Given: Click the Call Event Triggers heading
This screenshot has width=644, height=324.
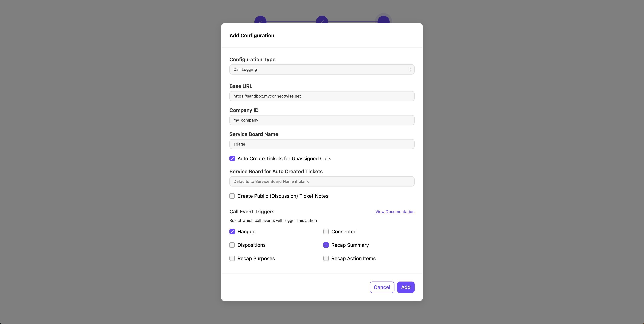Looking at the screenshot, I should pyautogui.click(x=252, y=212).
